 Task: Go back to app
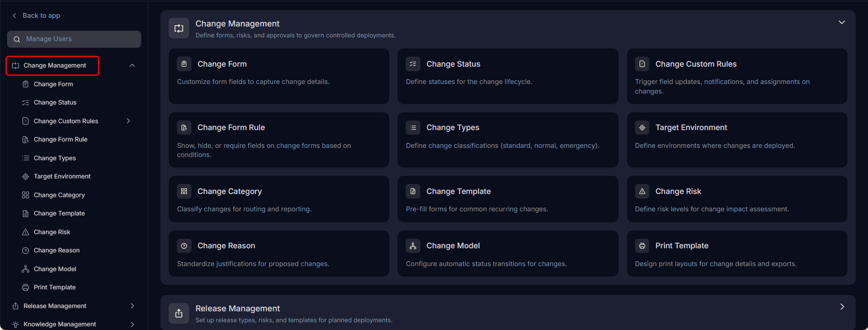tap(36, 16)
